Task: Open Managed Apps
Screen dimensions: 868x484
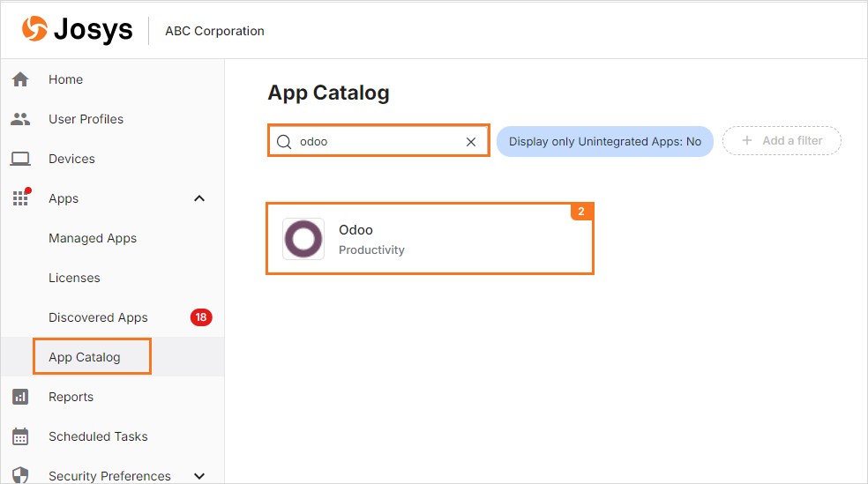Action: pyautogui.click(x=93, y=238)
